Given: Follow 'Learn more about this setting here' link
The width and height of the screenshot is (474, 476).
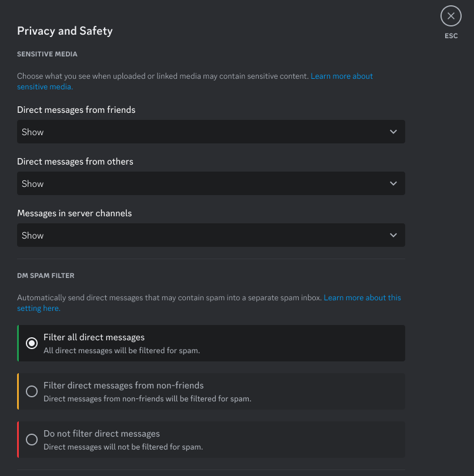Looking at the screenshot, I should click(362, 298).
